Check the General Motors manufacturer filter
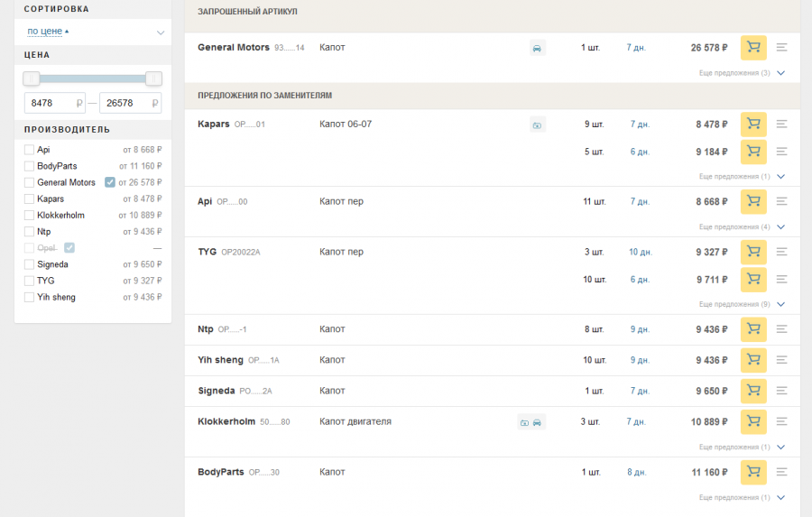This screenshot has width=812, height=517. 29,182
